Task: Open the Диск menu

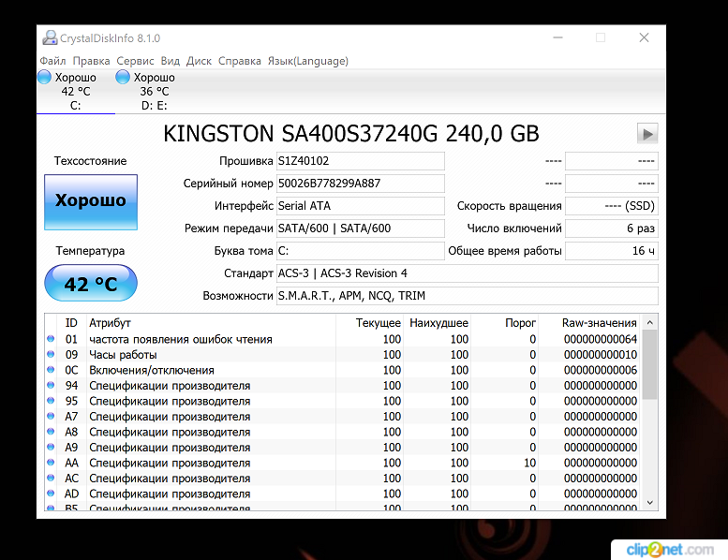Action: 199,61
